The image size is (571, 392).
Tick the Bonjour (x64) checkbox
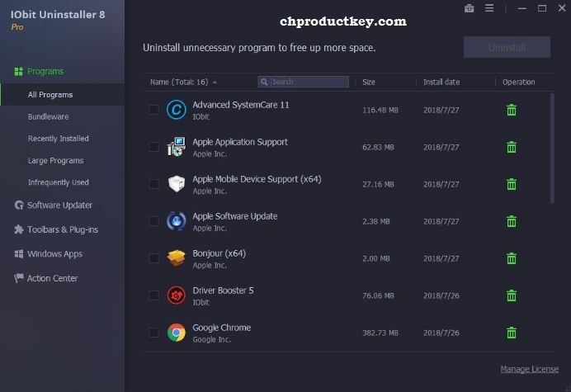(x=154, y=258)
